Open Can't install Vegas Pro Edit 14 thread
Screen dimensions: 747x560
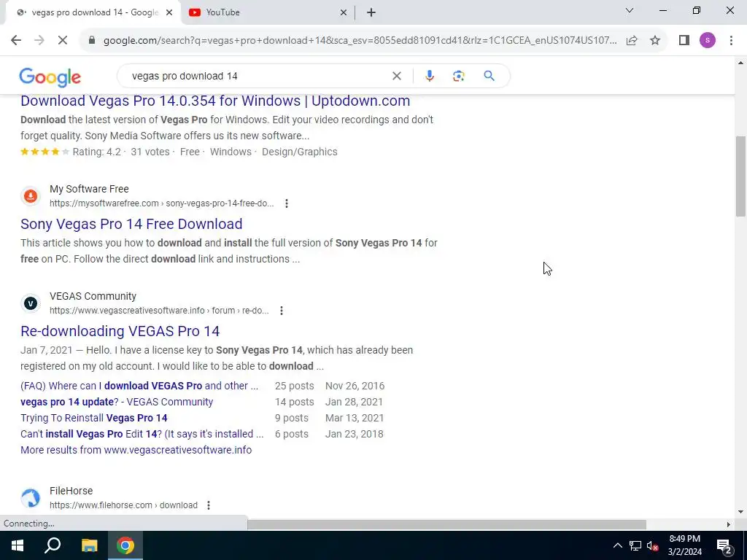coord(142,435)
